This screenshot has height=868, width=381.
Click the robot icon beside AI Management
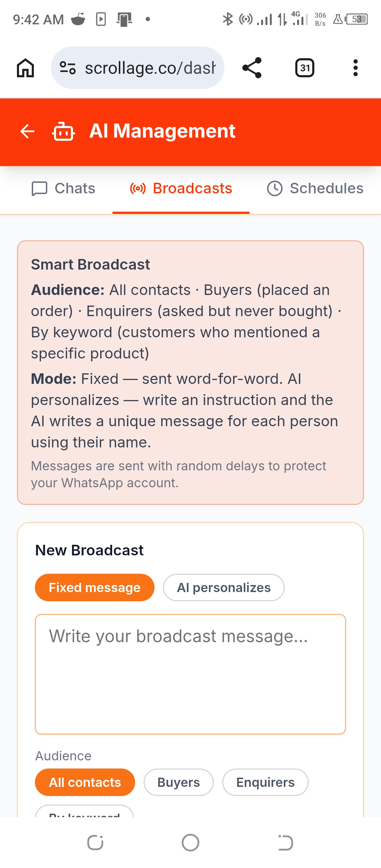point(64,131)
